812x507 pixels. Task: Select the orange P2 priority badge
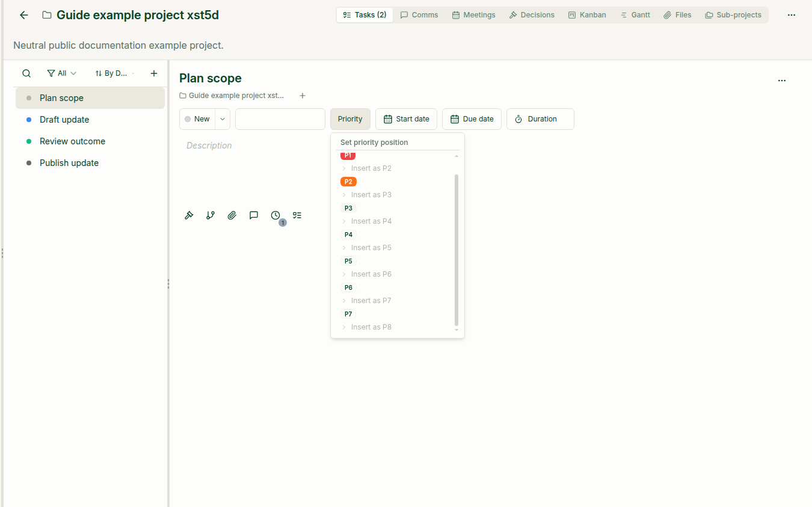click(348, 182)
